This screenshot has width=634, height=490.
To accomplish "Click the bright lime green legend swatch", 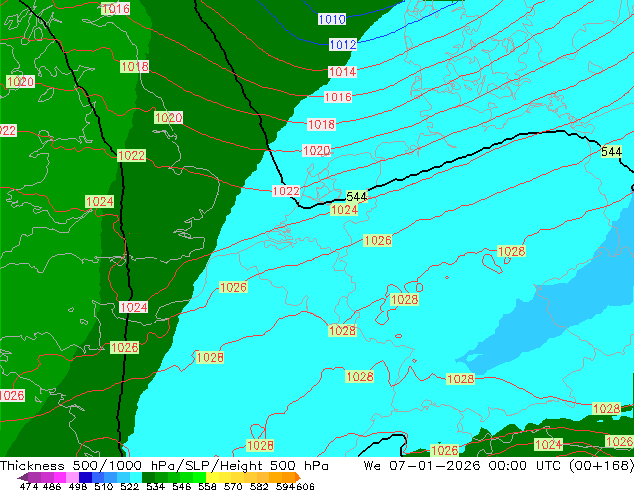I will pyautogui.click(x=199, y=477).
